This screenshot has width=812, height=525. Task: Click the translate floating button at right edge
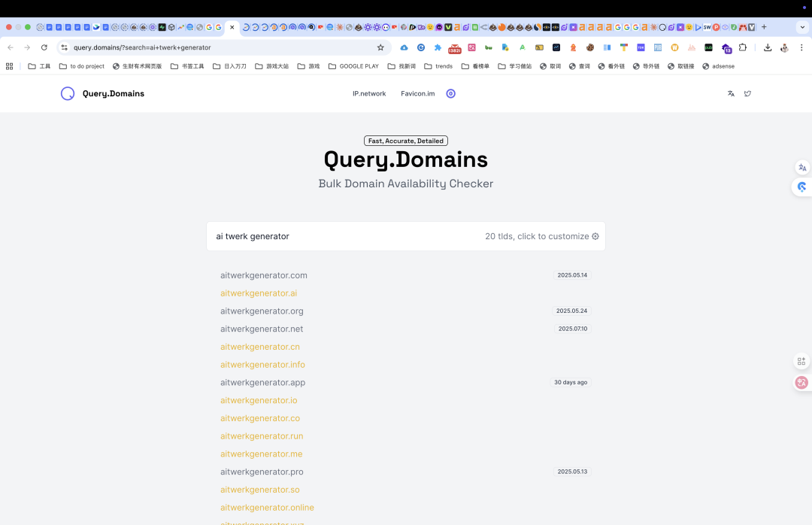[x=802, y=168]
